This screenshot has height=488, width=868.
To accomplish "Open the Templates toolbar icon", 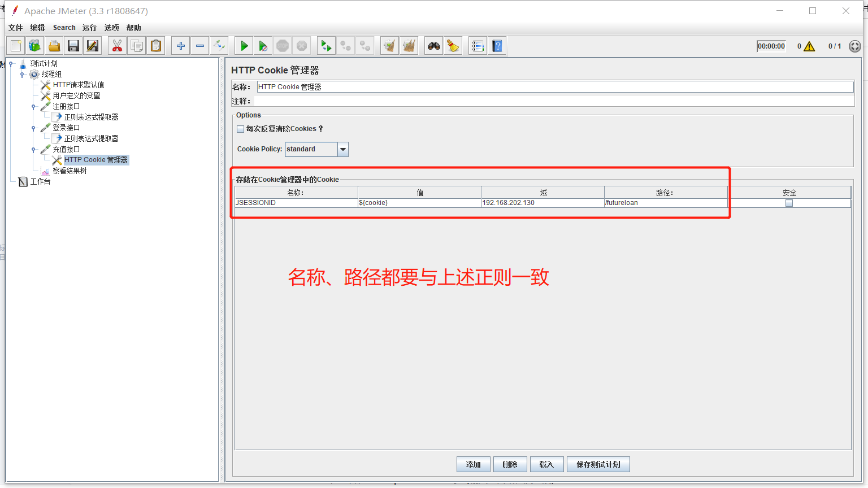I will [35, 46].
